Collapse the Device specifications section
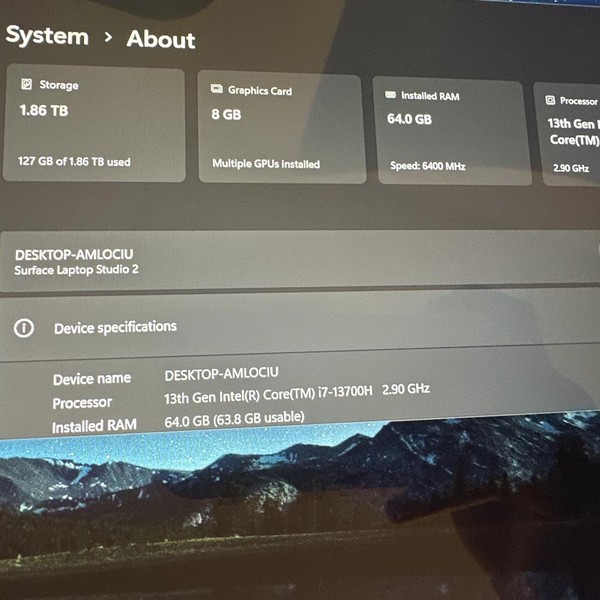 (300, 325)
